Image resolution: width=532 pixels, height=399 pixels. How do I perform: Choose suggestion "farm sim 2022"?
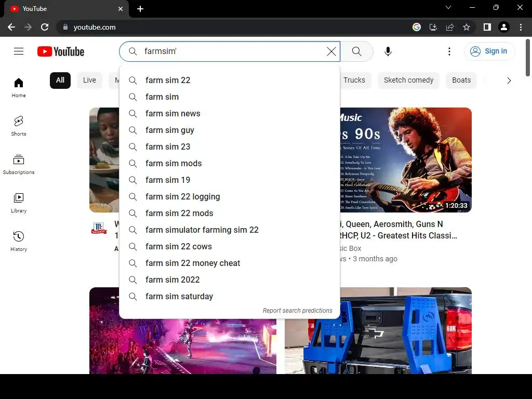point(229,280)
